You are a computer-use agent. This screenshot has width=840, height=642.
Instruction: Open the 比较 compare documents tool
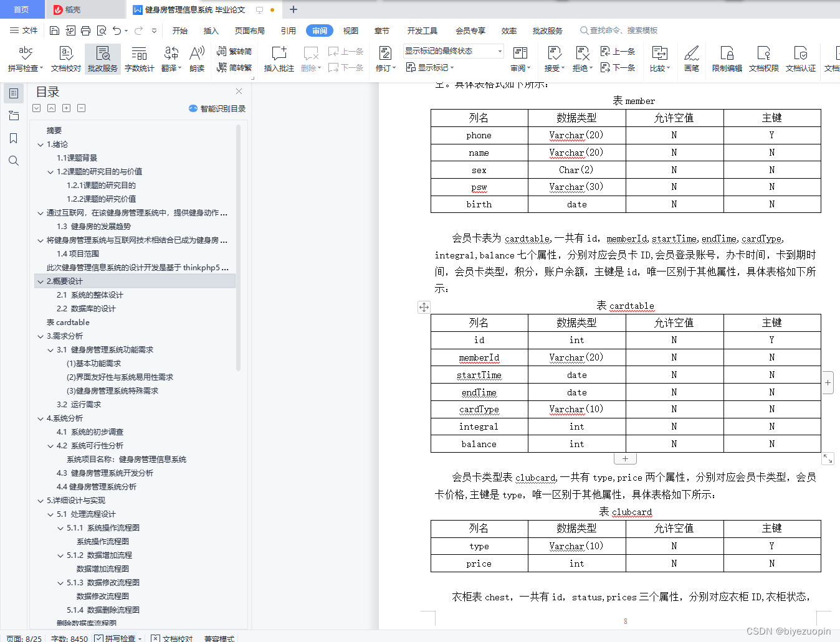(659, 59)
